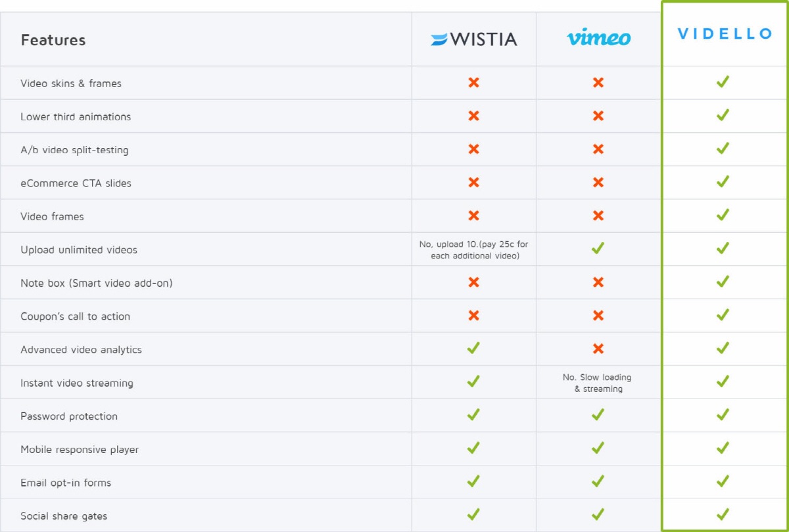Click Wistia's check for Password protection
The image size is (789, 532).
pyautogui.click(x=473, y=414)
